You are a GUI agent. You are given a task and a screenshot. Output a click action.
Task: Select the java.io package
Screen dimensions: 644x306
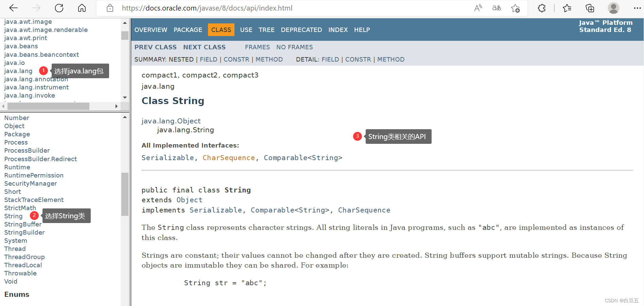14,63
